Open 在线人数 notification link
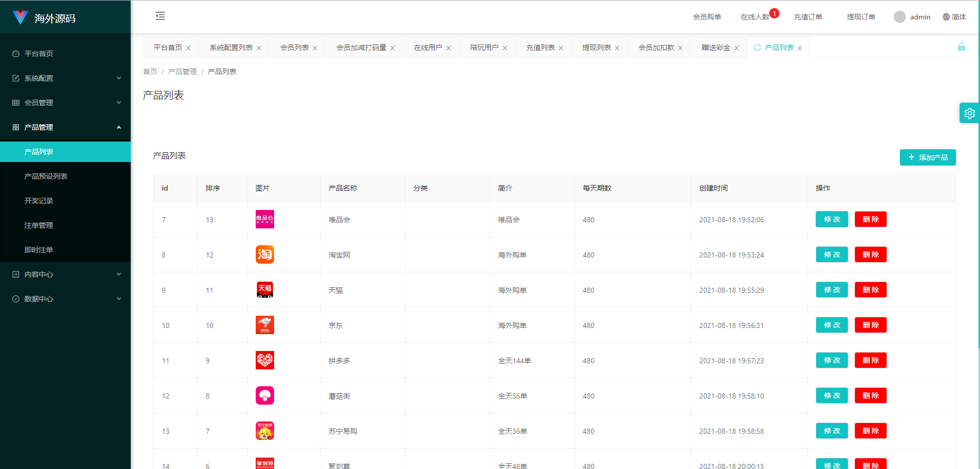The height and width of the screenshot is (469, 980). pyautogui.click(x=755, y=17)
